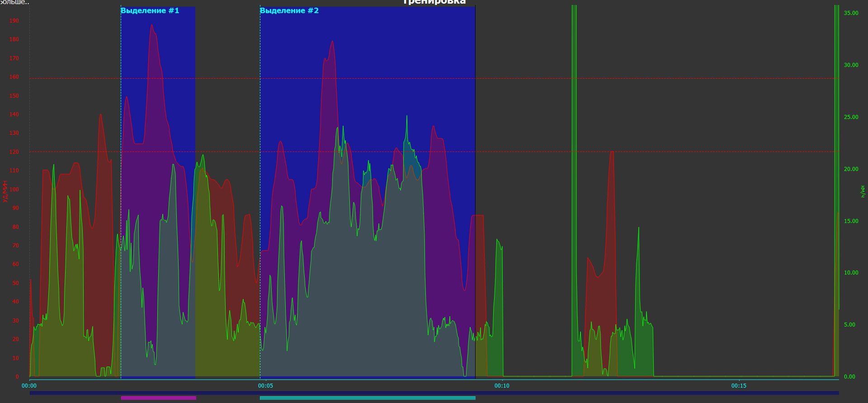Open the "больше.." link at top left
The width and height of the screenshot is (868, 403).
click(x=14, y=3)
